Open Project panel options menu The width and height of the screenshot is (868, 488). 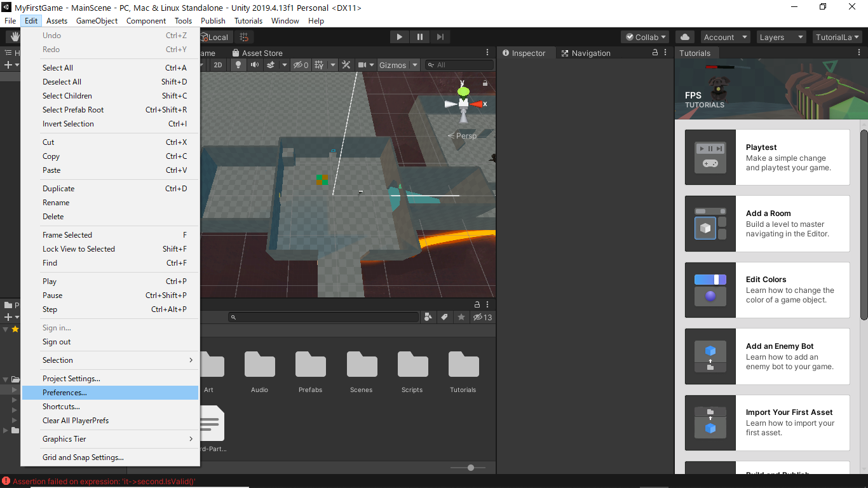tap(487, 304)
